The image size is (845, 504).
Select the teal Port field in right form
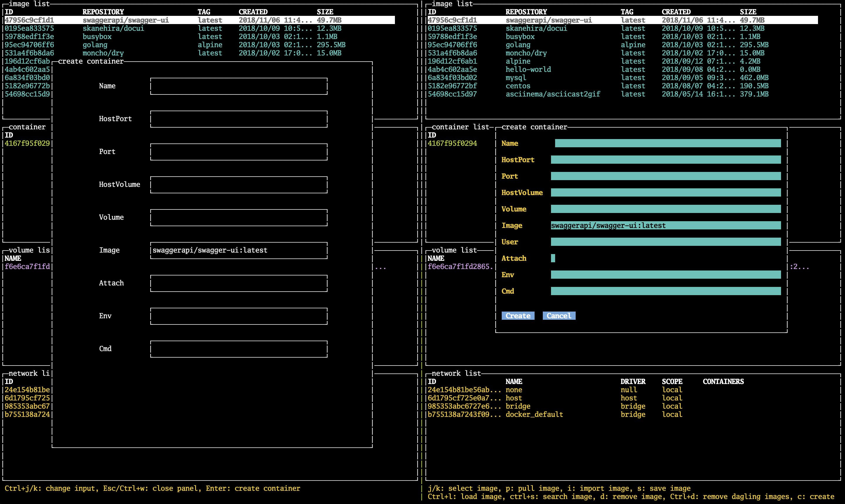click(x=666, y=176)
